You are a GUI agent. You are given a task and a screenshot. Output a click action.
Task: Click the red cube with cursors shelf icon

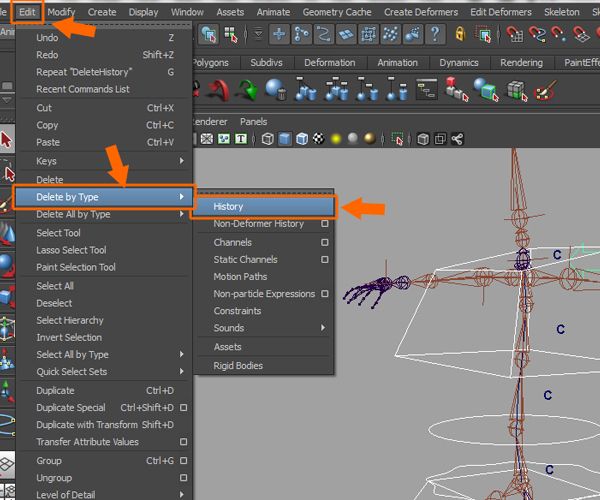[x=456, y=90]
